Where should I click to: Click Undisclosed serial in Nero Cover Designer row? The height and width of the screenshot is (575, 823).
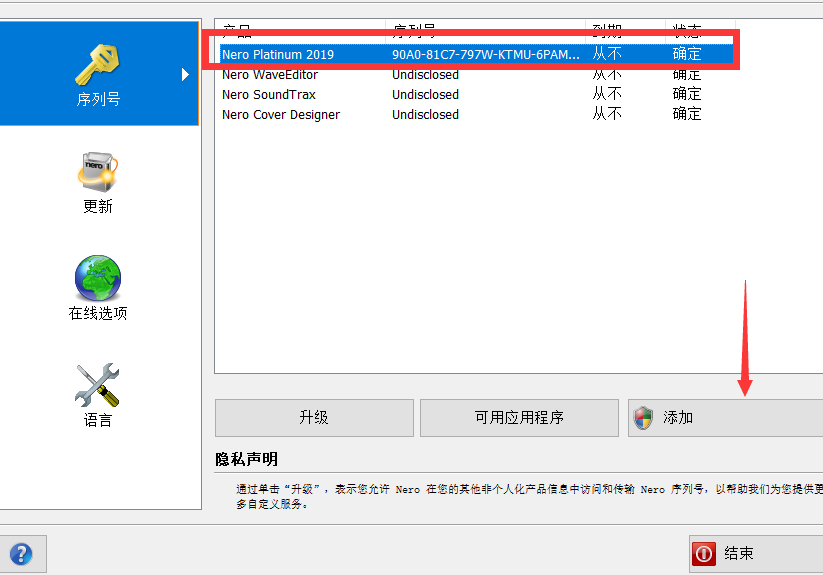pyautogui.click(x=425, y=115)
